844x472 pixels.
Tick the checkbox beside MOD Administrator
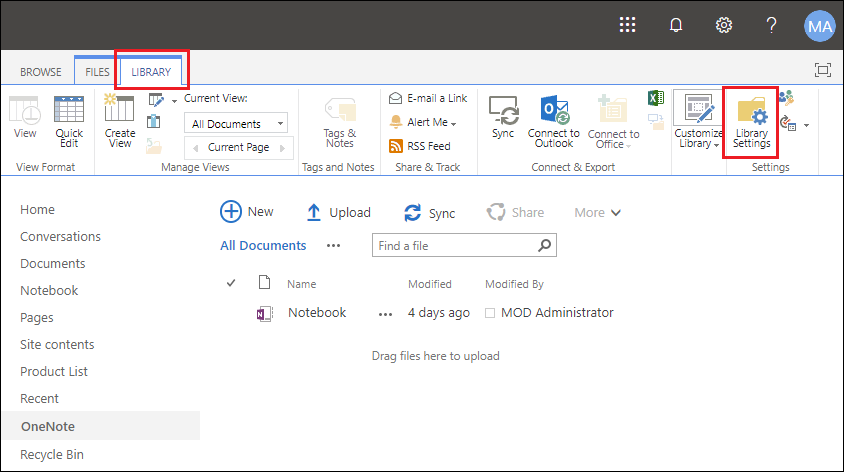490,313
